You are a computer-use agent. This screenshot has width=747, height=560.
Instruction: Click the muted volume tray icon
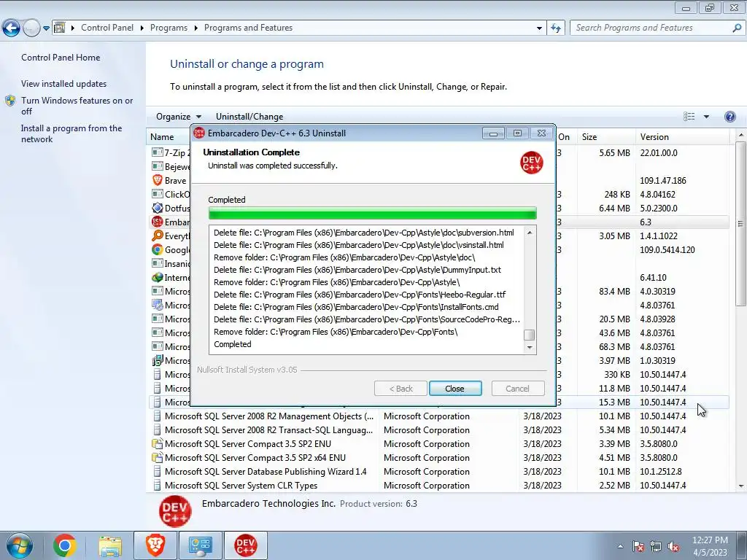point(673,546)
